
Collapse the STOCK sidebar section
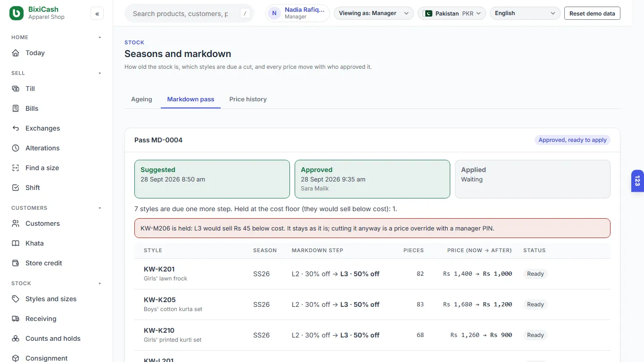99,283
